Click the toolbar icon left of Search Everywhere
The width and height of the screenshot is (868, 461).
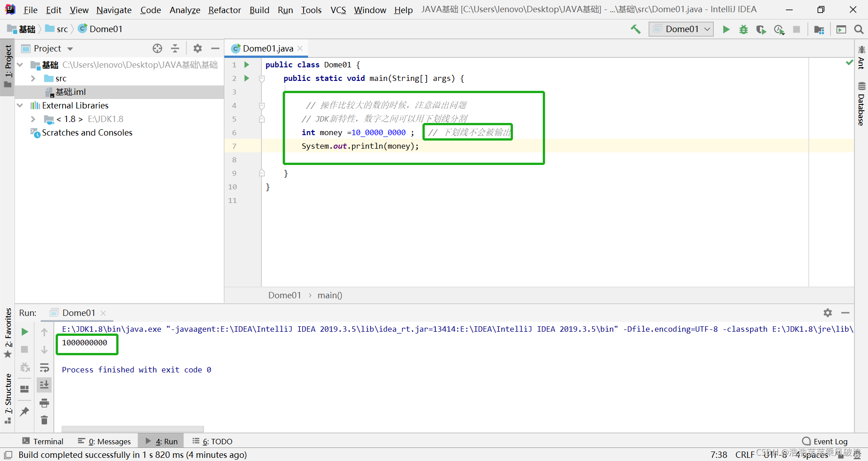click(x=841, y=29)
